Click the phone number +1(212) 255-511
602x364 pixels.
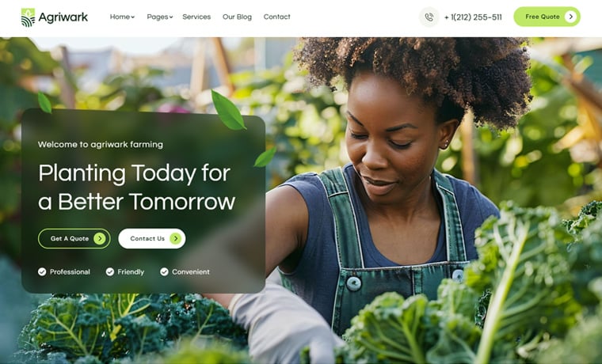point(473,17)
